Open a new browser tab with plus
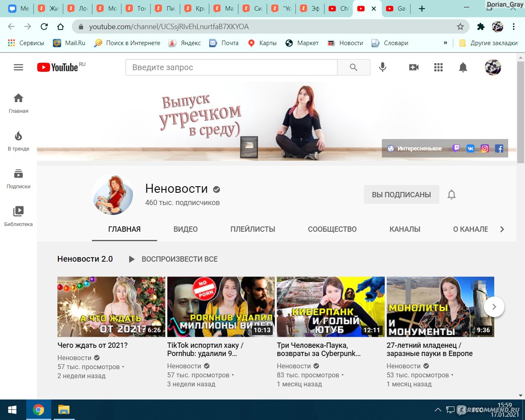 [422, 9]
